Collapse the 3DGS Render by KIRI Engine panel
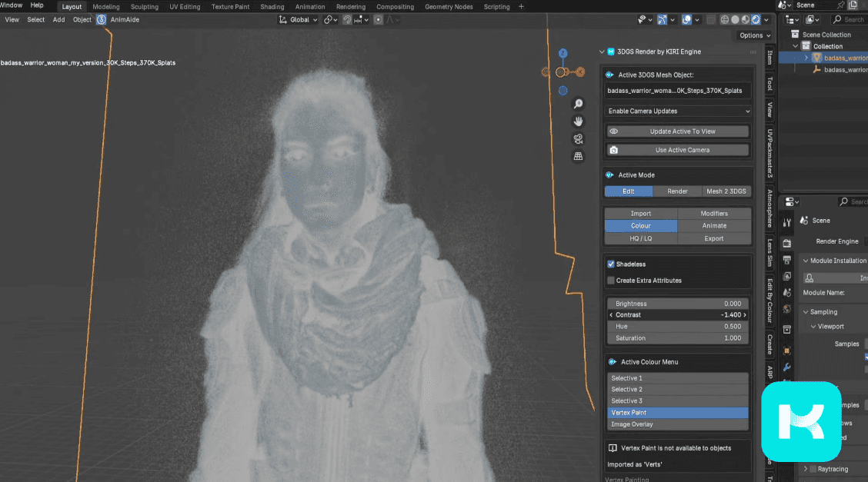The image size is (868, 482). coord(603,52)
